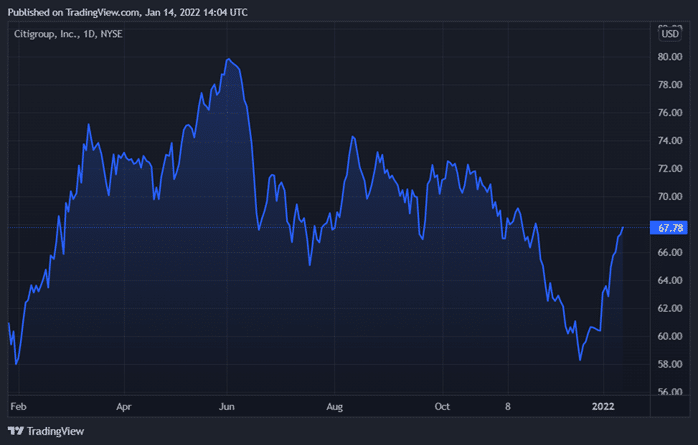Click the 58.00 price axis label

[670, 364]
